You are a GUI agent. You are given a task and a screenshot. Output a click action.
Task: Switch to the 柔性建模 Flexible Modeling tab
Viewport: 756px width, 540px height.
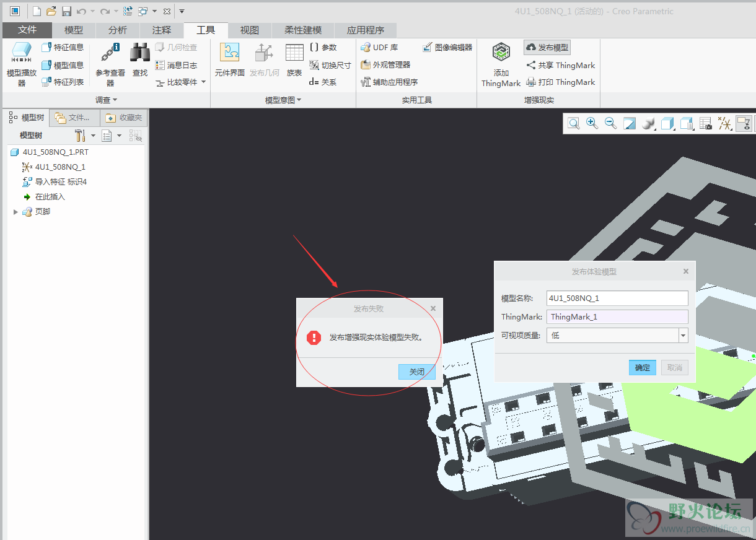point(303,30)
